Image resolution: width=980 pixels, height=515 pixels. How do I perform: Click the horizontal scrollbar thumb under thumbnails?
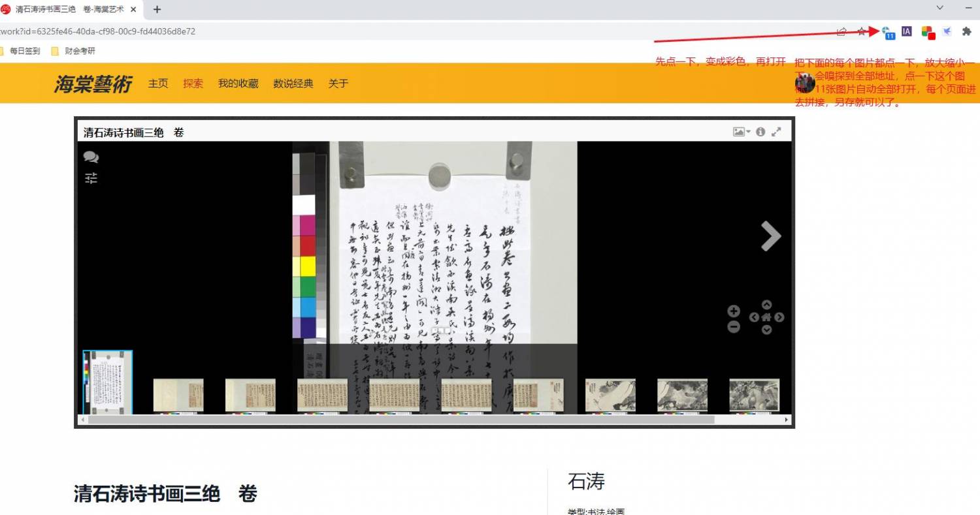click(401, 420)
